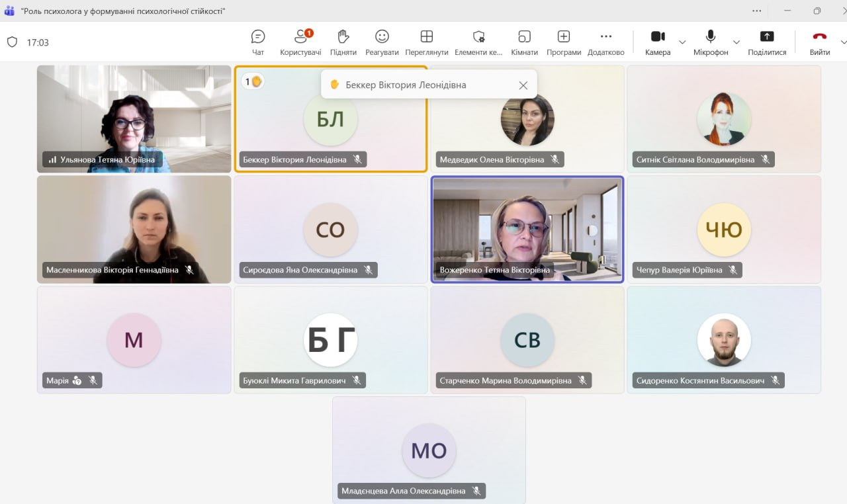This screenshot has height=504, width=847.
Task: Open Додатково more actions menu
Action: (605, 42)
